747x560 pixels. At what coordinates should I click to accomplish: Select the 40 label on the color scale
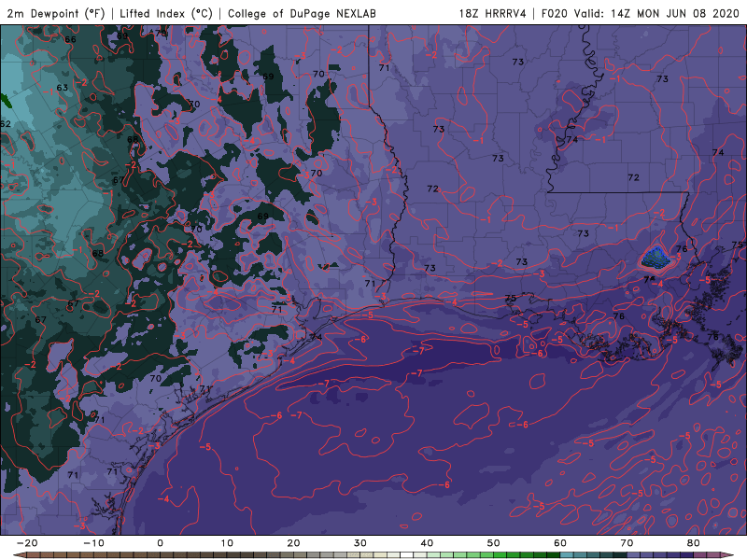pos(427,543)
